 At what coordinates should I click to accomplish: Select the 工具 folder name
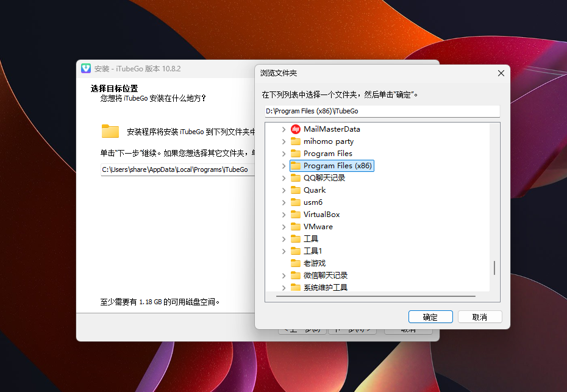[x=310, y=238]
